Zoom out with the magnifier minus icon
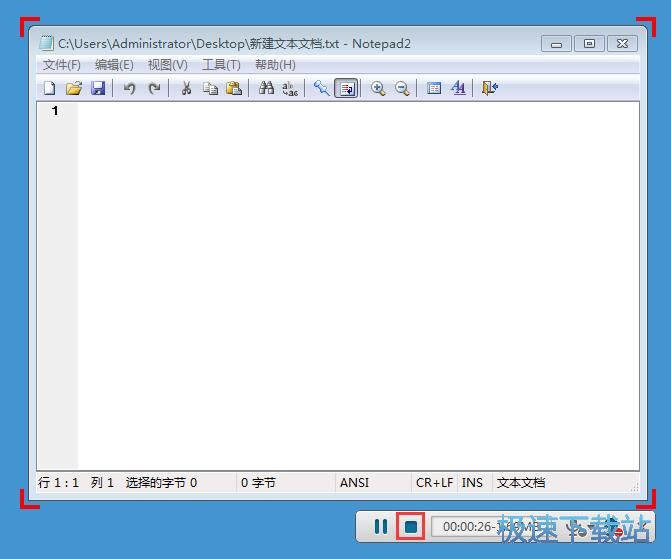Screen dimensions: 671x559 (402, 88)
